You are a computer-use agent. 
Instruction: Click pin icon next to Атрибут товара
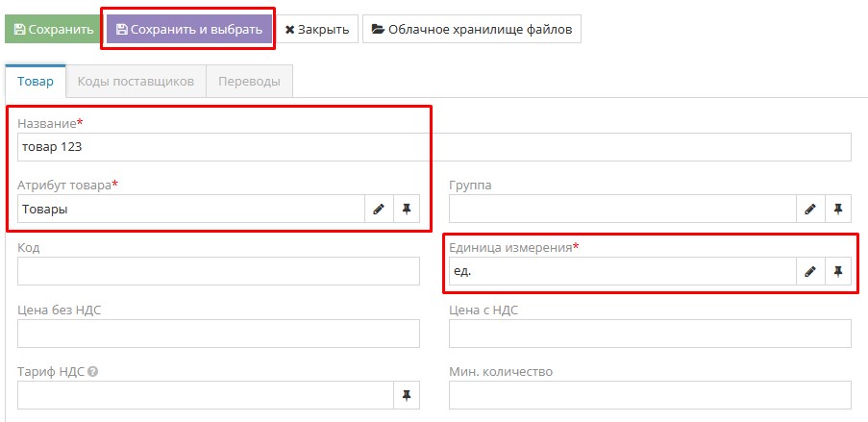pos(407,210)
